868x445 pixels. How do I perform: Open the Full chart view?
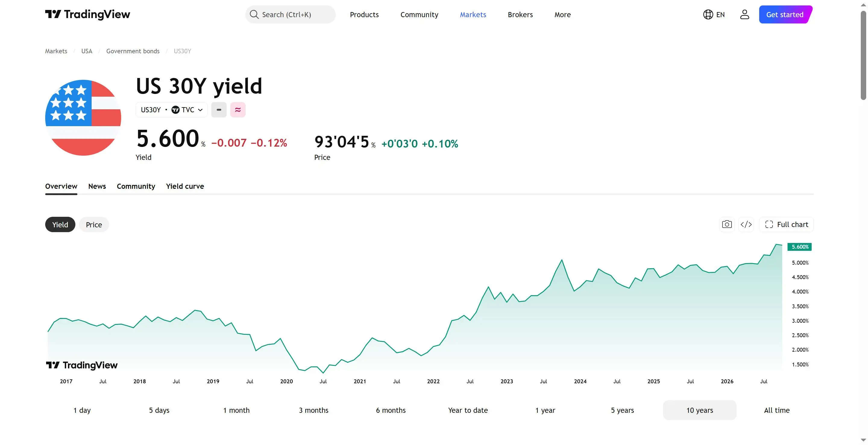(786, 224)
